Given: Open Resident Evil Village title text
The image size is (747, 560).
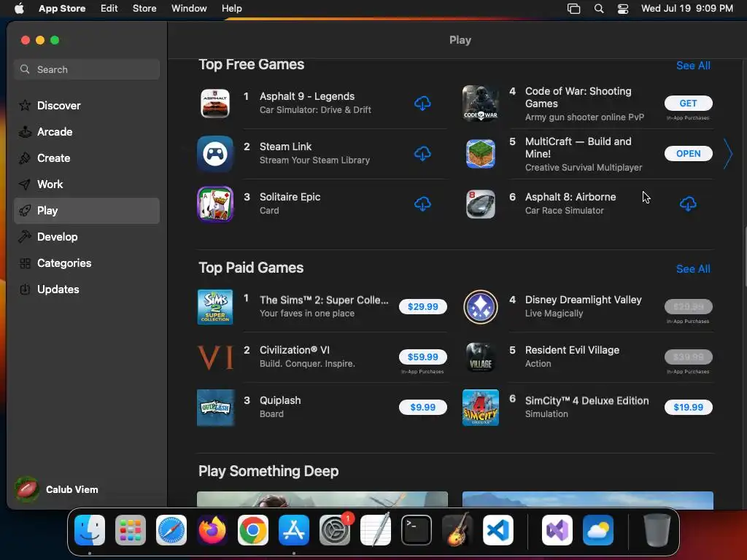Looking at the screenshot, I should tap(572, 350).
